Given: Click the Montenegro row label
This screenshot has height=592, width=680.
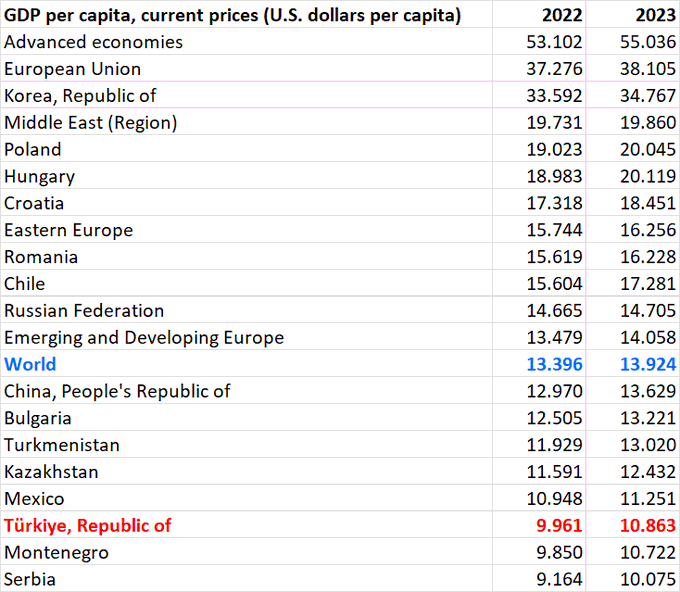Looking at the screenshot, I should pyautogui.click(x=56, y=553).
